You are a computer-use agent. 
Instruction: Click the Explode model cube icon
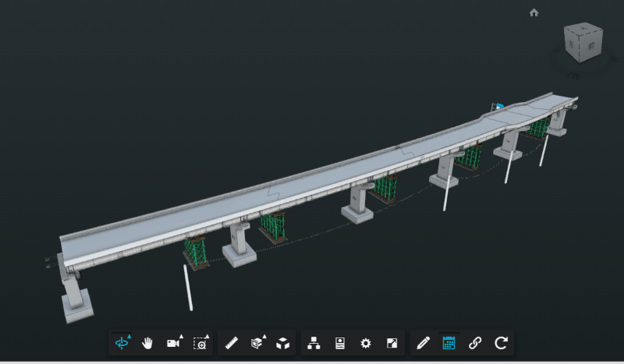[x=283, y=342]
